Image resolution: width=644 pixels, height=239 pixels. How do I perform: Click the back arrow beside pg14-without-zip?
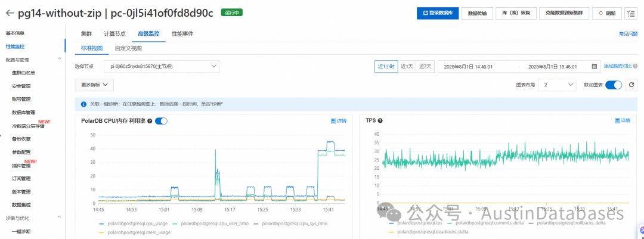point(10,13)
